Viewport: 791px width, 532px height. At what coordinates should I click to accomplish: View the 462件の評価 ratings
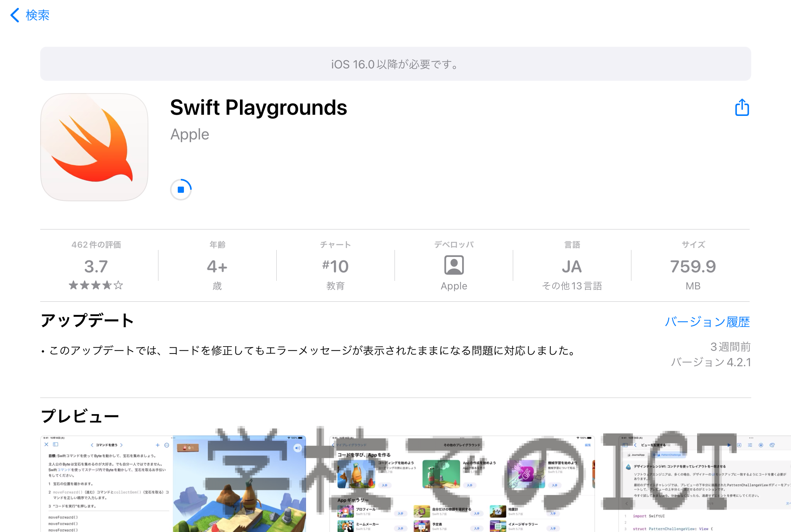pyautogui.click(x=96, y=245)
